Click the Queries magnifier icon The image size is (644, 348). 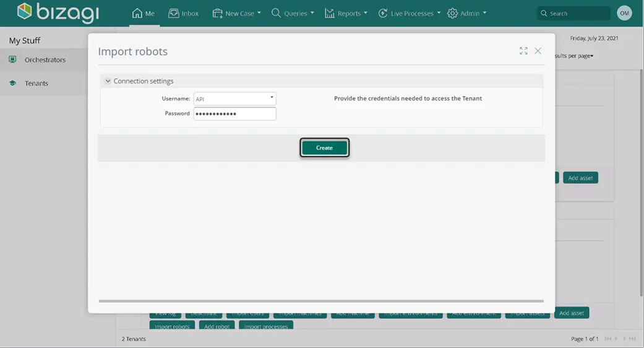276,13
